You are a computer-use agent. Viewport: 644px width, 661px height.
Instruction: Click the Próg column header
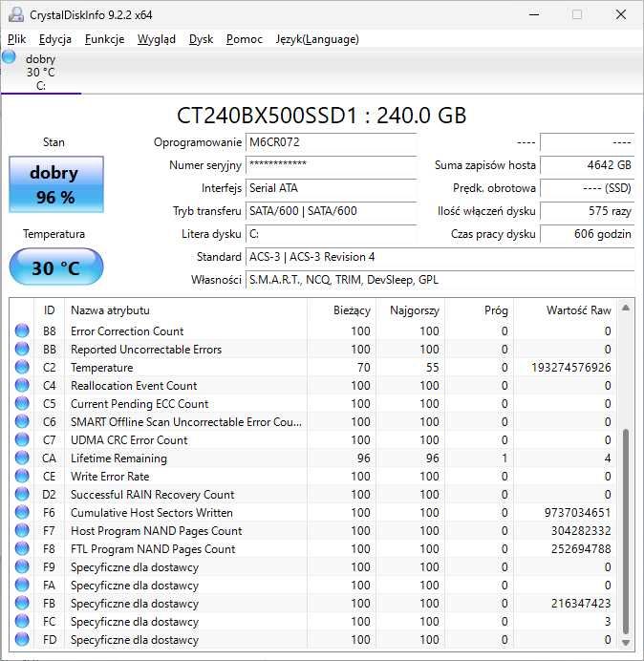pos(479,310)
